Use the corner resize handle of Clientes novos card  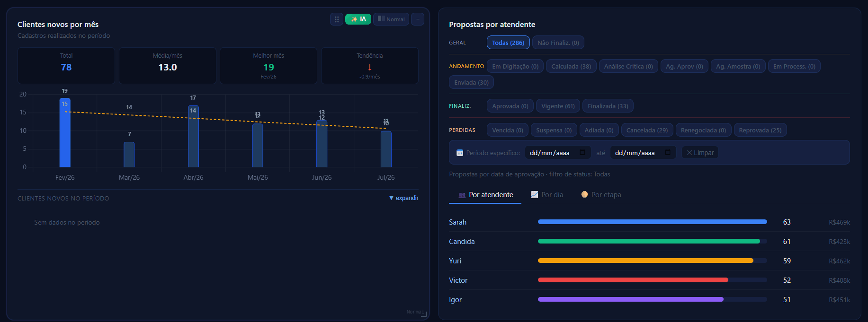424,314
